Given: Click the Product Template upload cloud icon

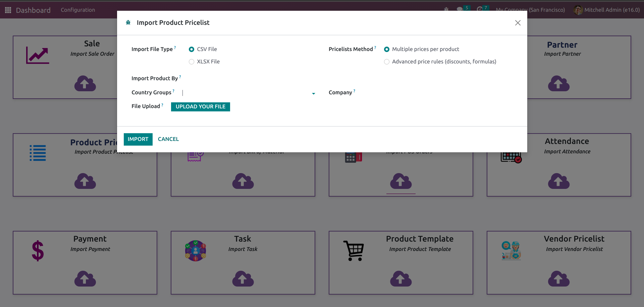Looking at the screenshot, I should coord(401,278).
